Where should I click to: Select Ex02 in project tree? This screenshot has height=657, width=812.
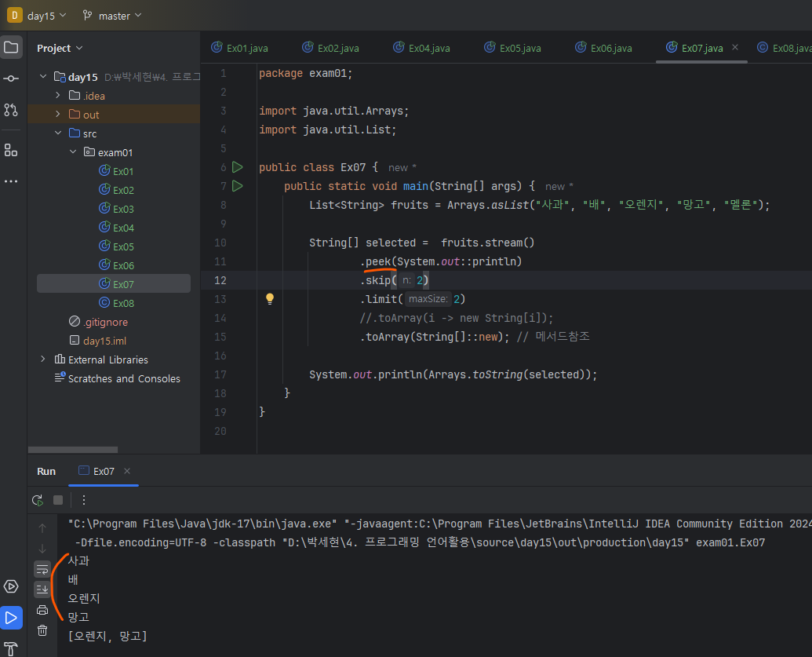click(117, 190)
